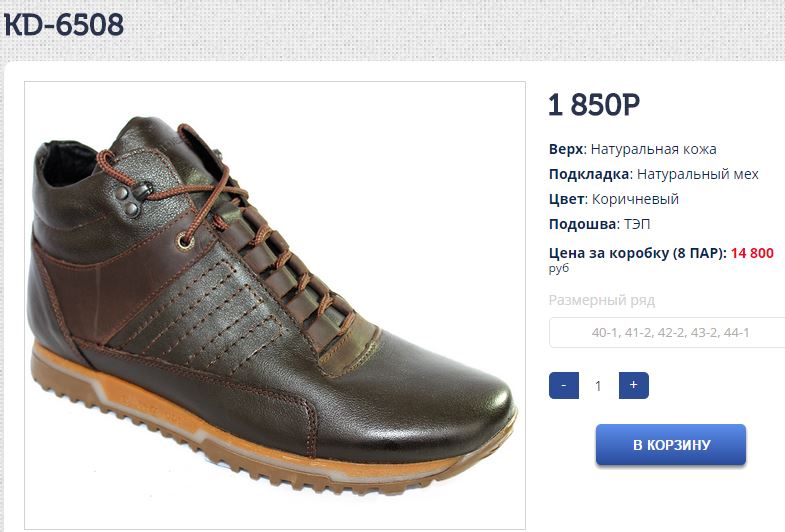
Task: Click the quantity input field
Action: [x=598, y=385]
